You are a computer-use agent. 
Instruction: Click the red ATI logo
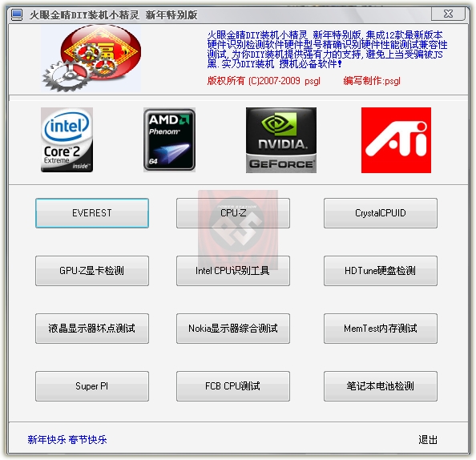(x=396, y=140)
